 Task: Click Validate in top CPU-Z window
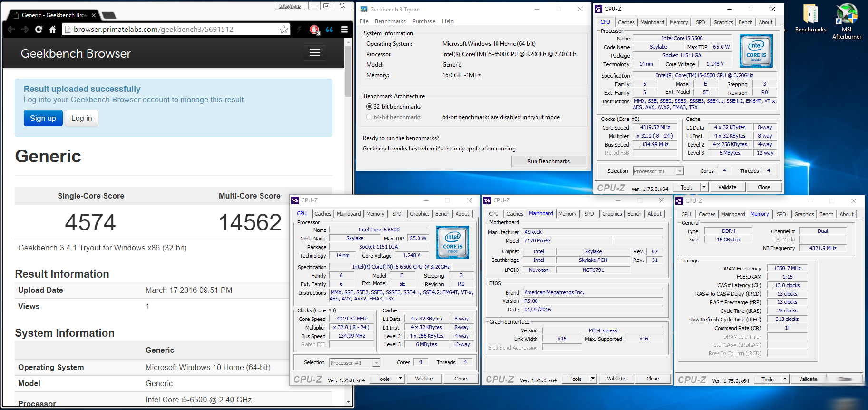727,187
